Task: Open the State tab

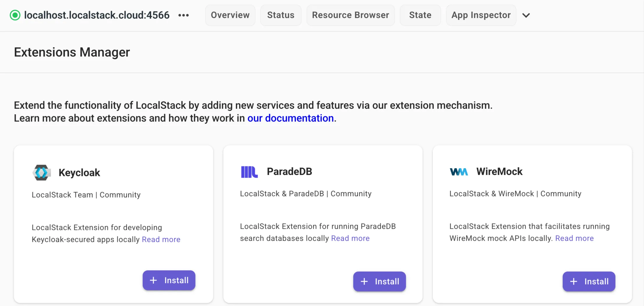Action: (420, 15)
